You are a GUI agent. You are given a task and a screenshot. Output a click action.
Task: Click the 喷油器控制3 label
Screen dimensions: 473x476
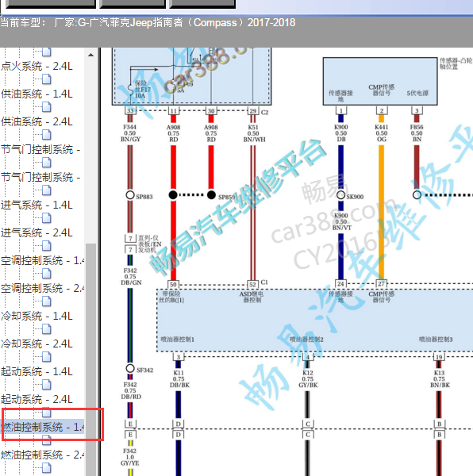[x=436, y=339]
